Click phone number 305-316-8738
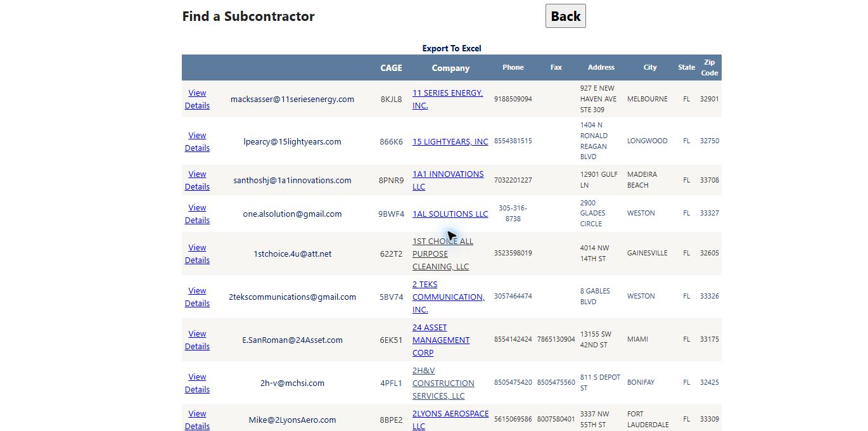Image resolution: width=868 pixels, height=431 pixels. tap(513, 213)
